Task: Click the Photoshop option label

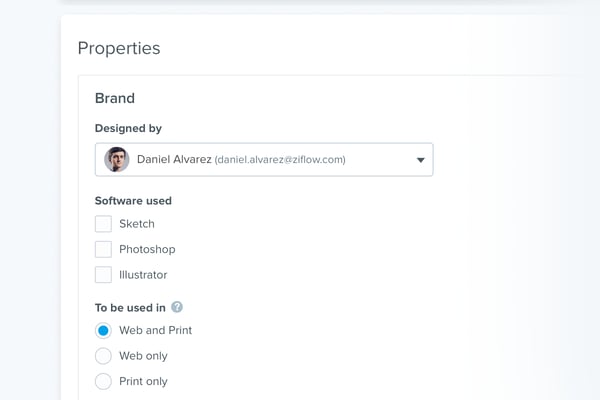Action: click(x=147, y=249)
